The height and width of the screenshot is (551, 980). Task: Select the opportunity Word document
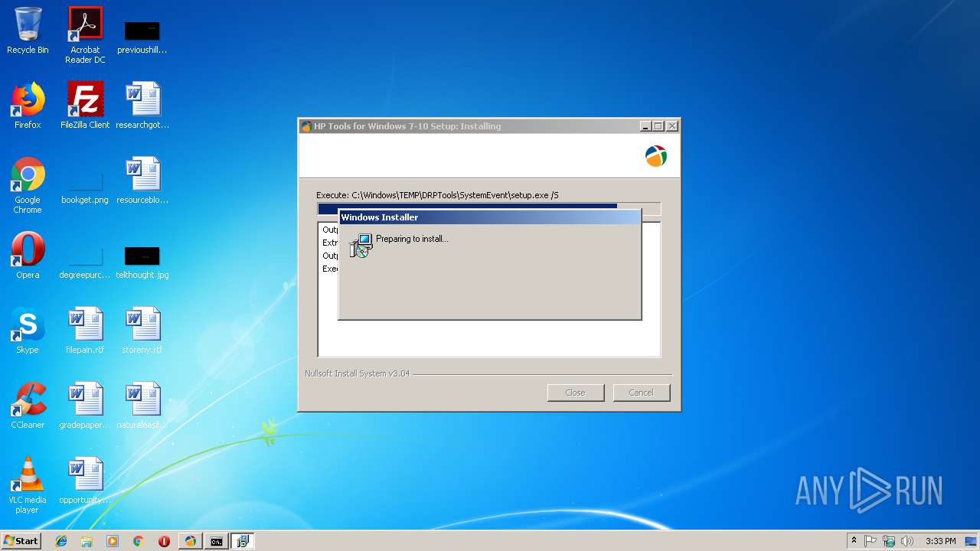point(85,481)
